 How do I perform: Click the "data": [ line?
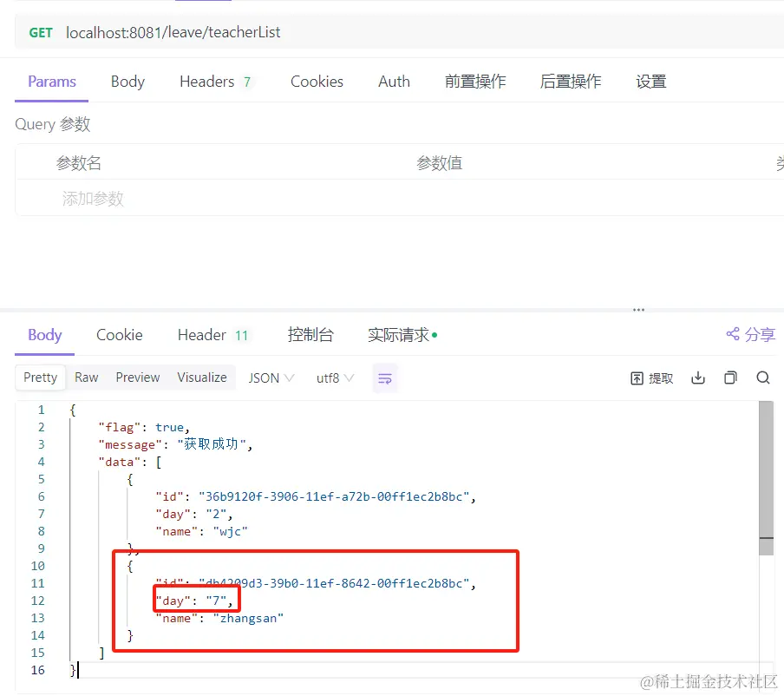tap(130, 462)
